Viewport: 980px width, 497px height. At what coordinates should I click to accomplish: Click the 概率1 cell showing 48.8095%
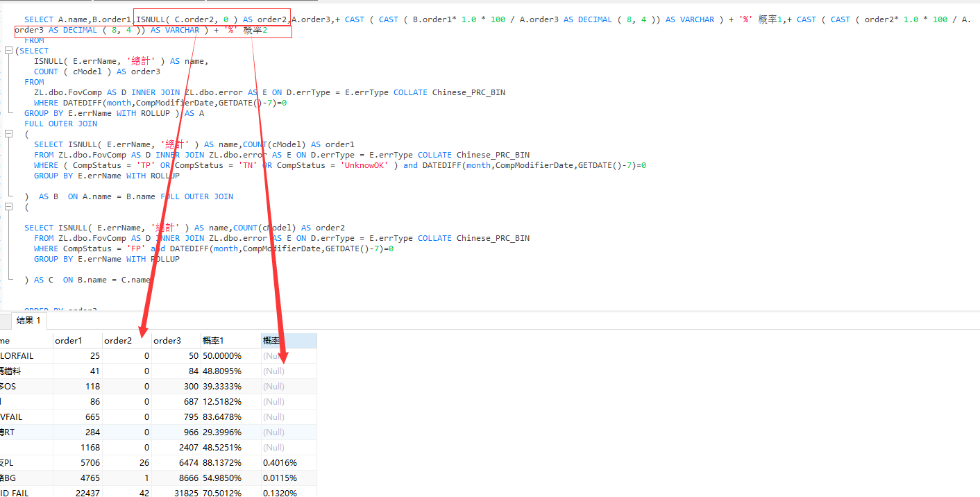[x=231, y=371]
